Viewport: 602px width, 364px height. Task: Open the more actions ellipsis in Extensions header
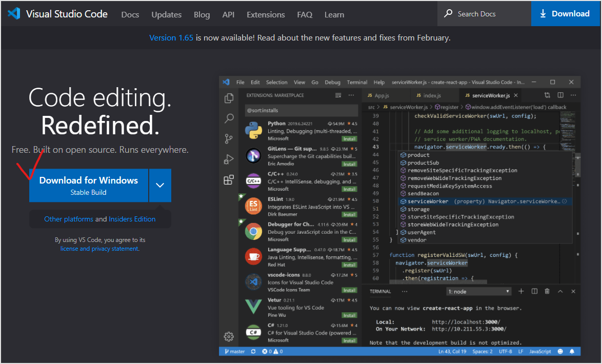click(x=351, y=95)
